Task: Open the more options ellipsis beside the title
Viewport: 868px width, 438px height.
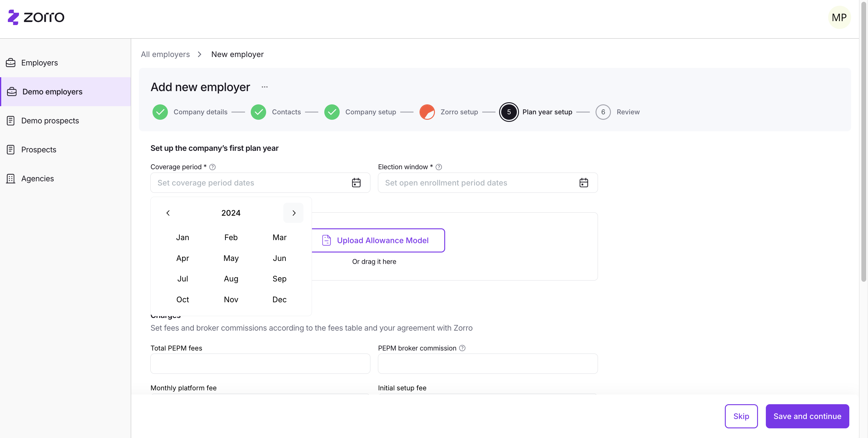Action: coord(265,87)
